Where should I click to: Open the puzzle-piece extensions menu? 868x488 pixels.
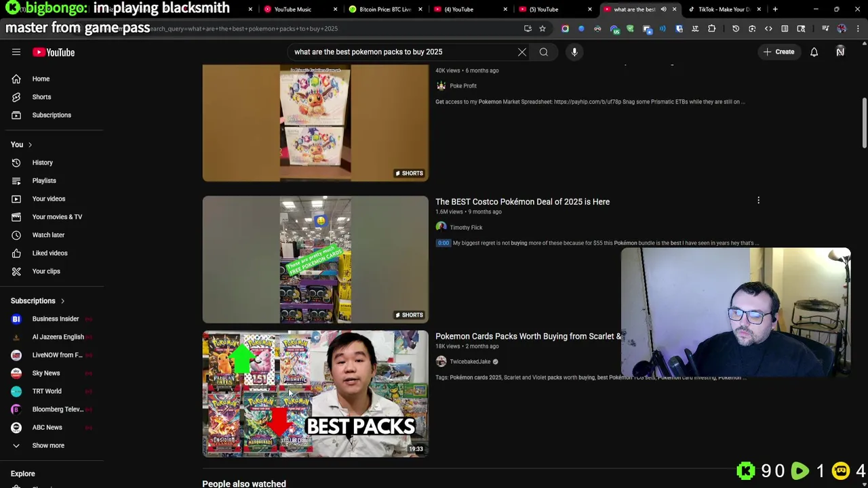pyautogui.click(x=711, y=28)
